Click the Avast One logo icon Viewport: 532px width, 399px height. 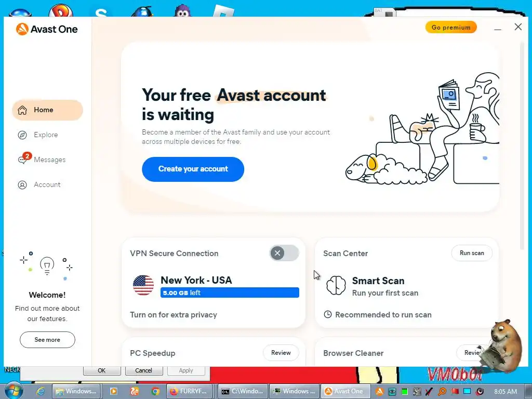coord(22,29)
